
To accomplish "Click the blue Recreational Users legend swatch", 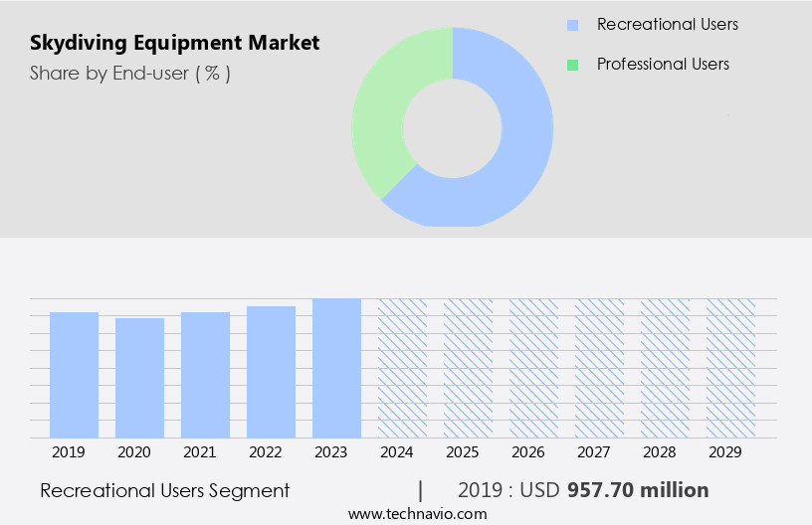I will (572, 25).
